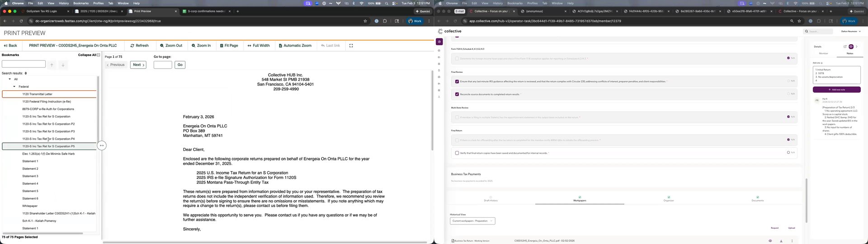Image resolution: width=868 pixels, height=244 pixels.
Task: Download the Business Tax Return workpaper
Action: click(781, 241)
